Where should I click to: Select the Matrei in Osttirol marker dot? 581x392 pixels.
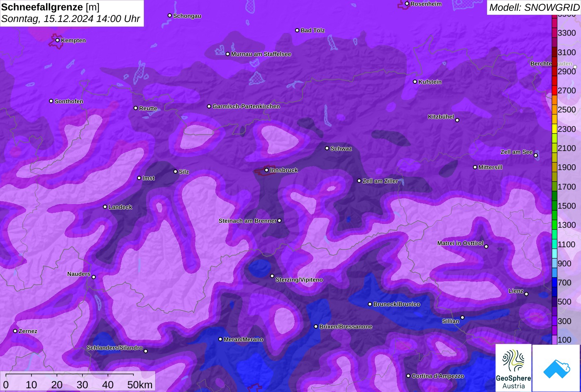(x=486, y=246)
